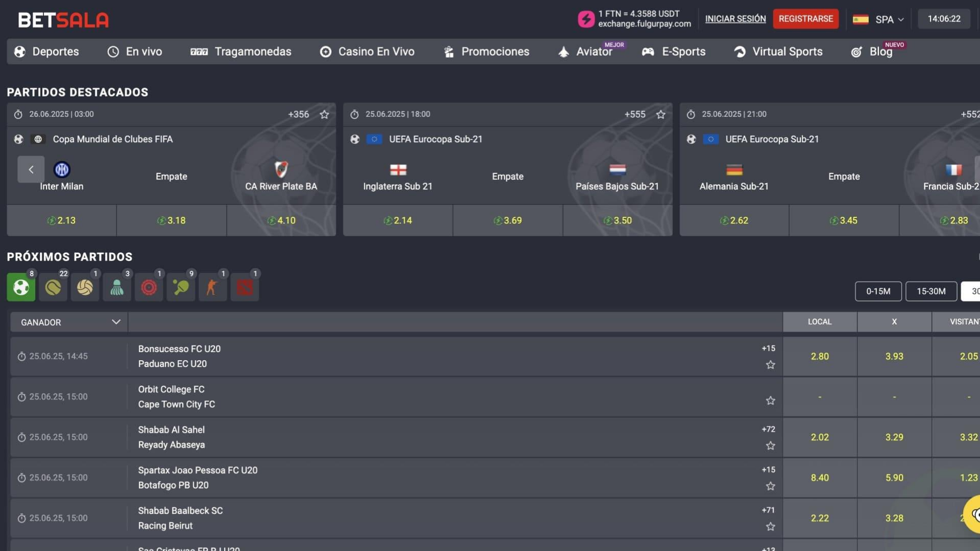
Task: Select the badminton shuttlecock filter
Action: click(x=117, y=287)
